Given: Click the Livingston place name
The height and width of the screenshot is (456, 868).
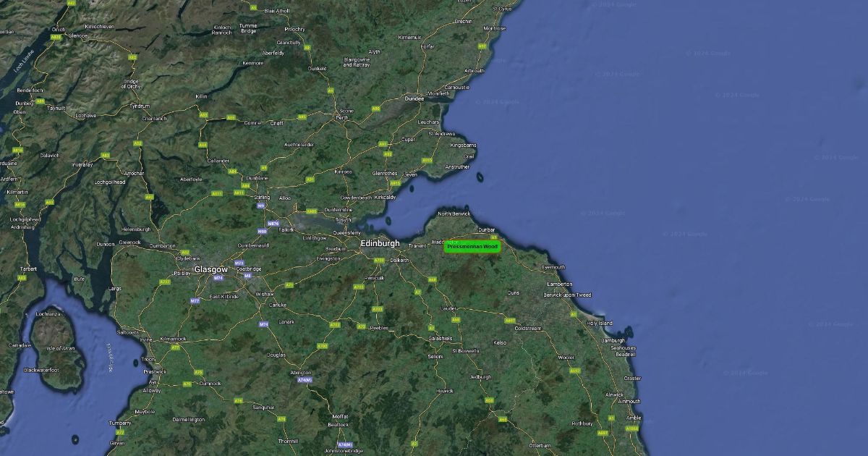Looking at the screenshot, I should (x=328, y=258).
